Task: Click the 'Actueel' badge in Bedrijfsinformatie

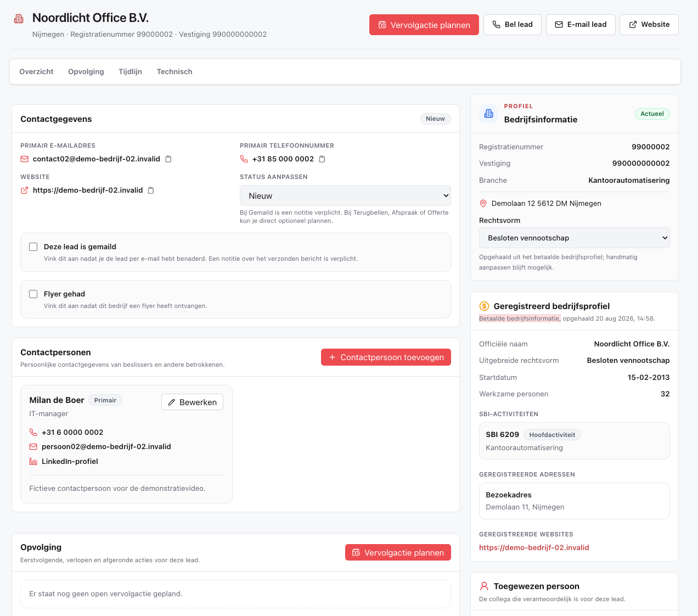Action: point(652,114)
